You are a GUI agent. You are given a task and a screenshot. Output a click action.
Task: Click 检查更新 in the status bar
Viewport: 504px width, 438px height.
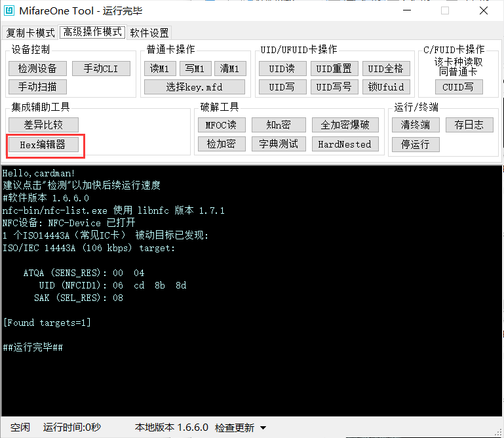click(235, 428)
